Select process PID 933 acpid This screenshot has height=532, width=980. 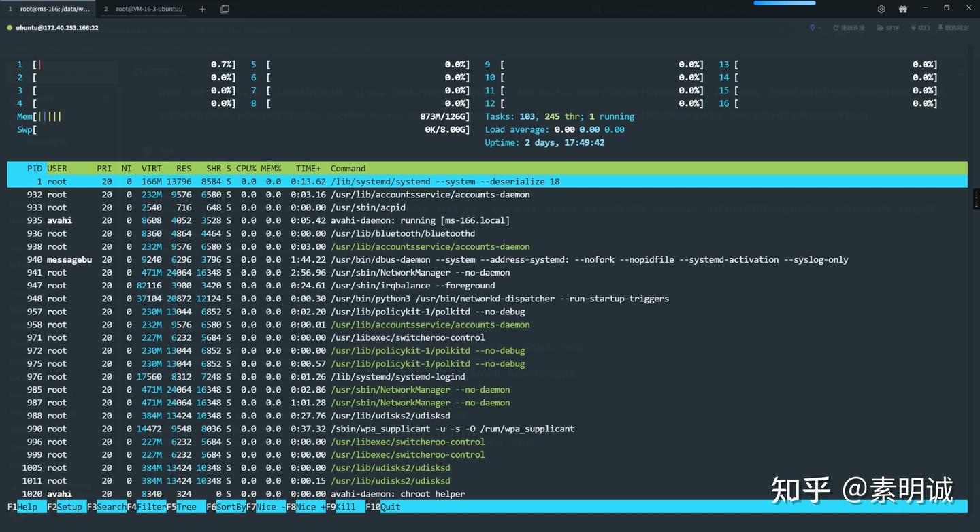click(x=487, y=207)
